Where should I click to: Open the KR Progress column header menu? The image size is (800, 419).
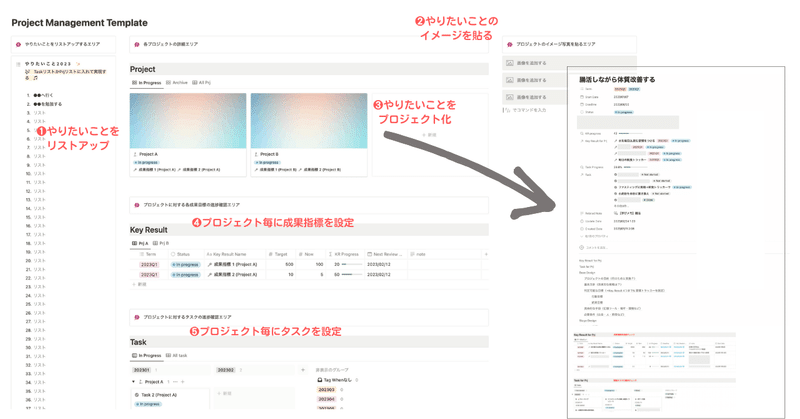tap(344, 254)
